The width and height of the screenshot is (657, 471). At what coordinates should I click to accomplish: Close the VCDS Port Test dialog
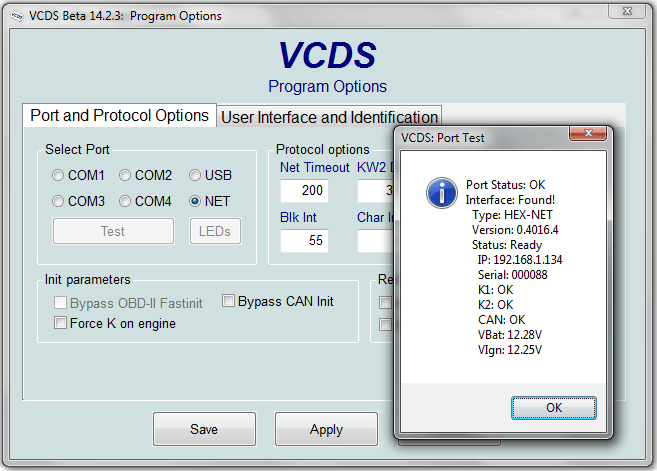pos(588,133)
